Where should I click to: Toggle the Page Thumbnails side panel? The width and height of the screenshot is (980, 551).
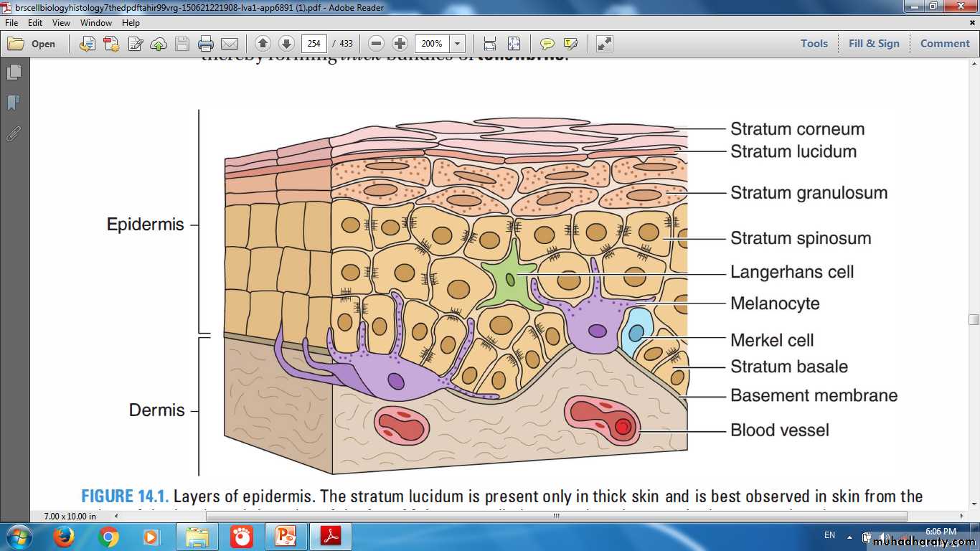click(14, 72)
